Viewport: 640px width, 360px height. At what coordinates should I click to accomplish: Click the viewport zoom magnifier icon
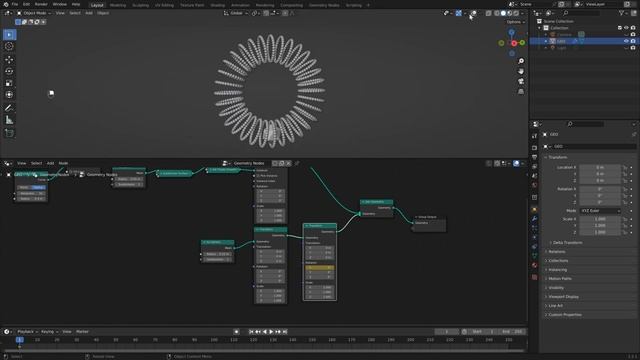coord(521,61)
